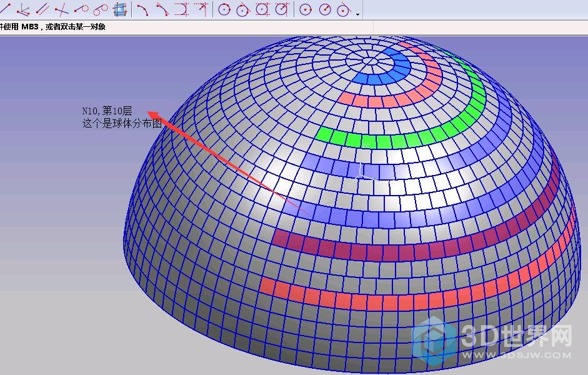The width and height of the screenshot is (588, 375).
Task: Select the parallel line tool
Action: tap(42, 9)
